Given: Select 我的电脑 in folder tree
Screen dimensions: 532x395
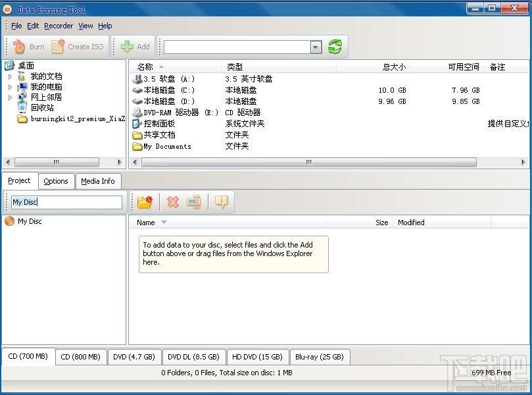Looking at the screenshot, I should 46,87.
